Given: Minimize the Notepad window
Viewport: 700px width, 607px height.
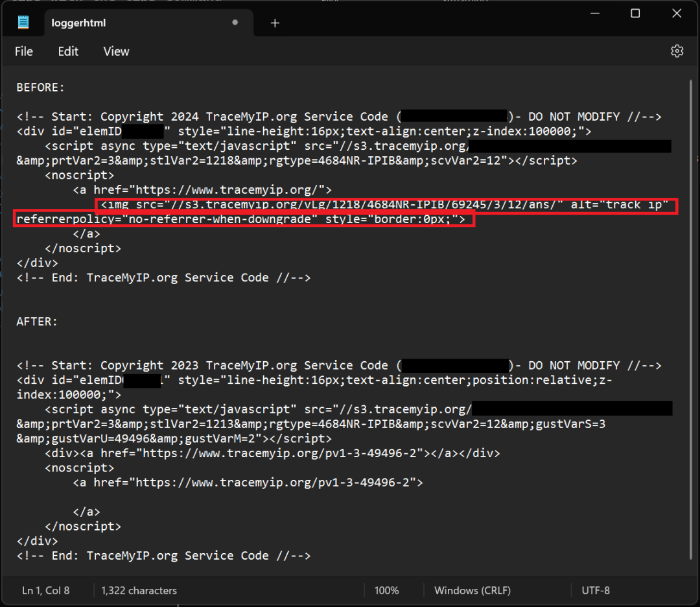Looking at the screenshot, I should tap(594, 14).
